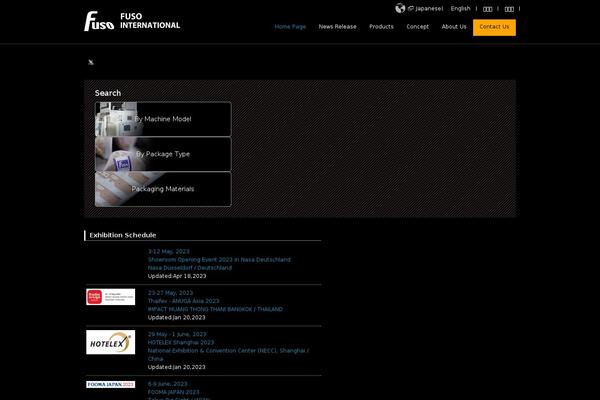
Task: Click the Fuso International logo
Action: [x=132, y=21]
